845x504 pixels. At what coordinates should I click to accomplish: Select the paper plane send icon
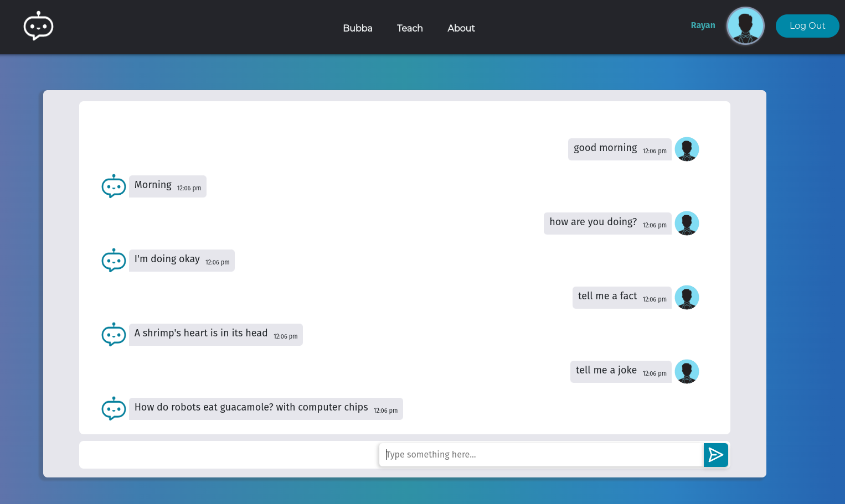click(x=715, y=455)
